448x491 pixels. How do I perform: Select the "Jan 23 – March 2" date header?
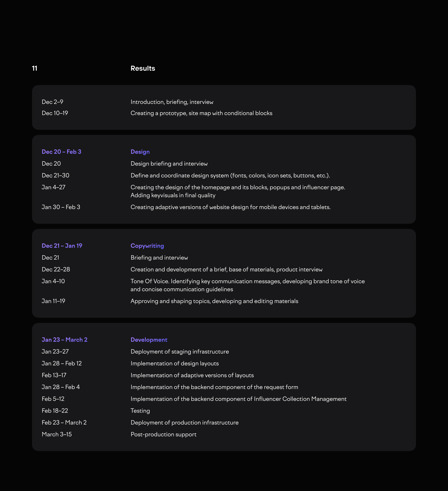(x=65, y=340)
